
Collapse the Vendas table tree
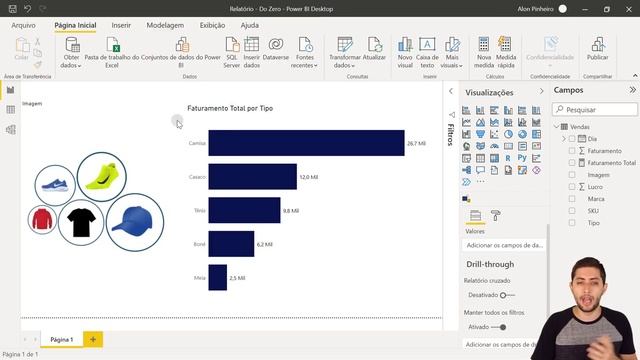coord(556,127)
